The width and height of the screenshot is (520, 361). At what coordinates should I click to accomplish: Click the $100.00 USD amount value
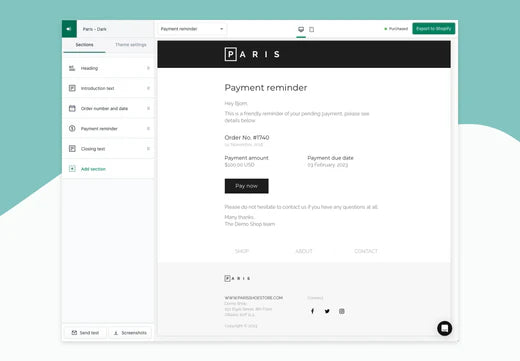239,165
